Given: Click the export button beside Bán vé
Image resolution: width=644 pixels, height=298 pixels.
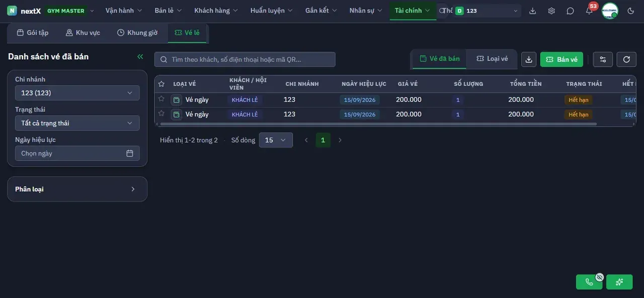Looking at the screenshot, I should (529, 59).
